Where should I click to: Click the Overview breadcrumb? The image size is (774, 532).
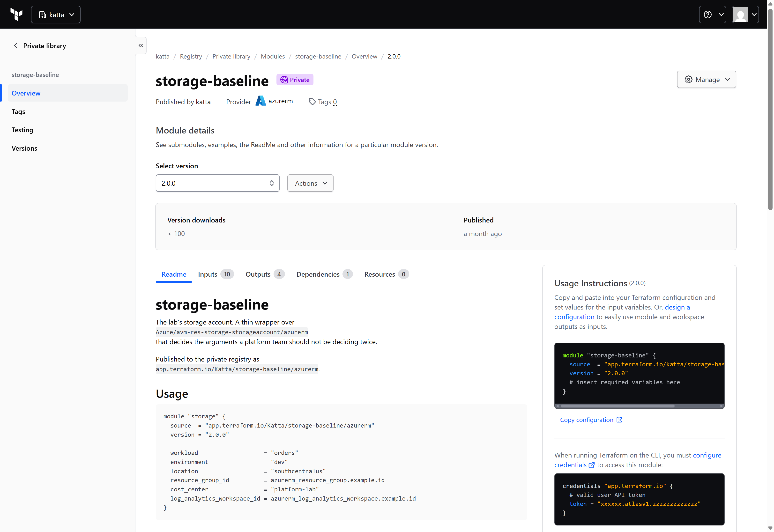(x=364, y=56)
